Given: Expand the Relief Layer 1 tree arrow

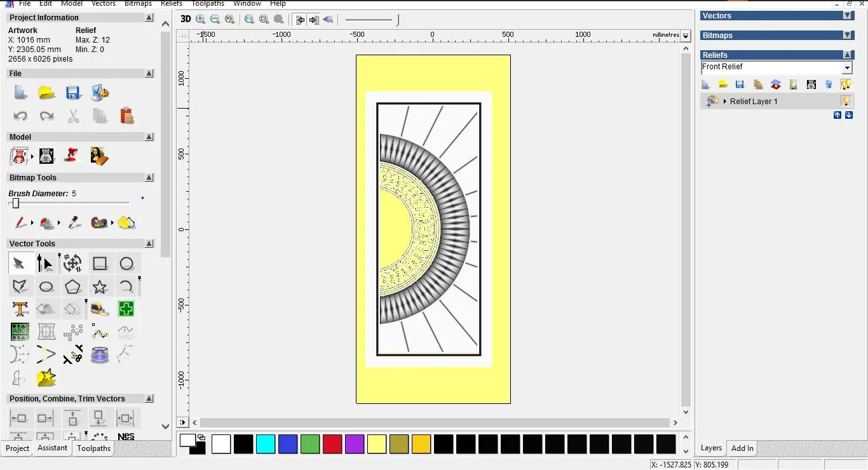Looking at the screenshot, I should click(724, 102).
